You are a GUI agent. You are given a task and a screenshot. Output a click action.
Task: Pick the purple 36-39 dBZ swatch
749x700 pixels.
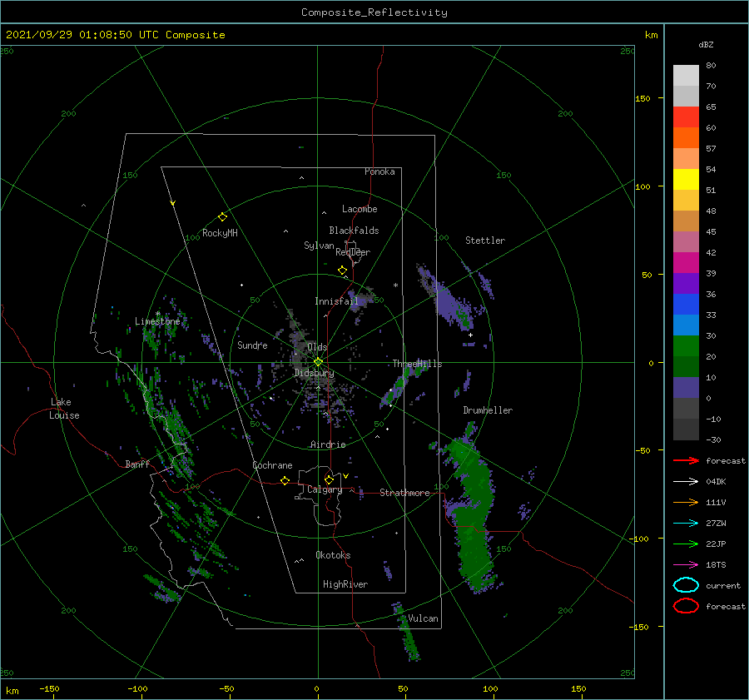point(686,283)
